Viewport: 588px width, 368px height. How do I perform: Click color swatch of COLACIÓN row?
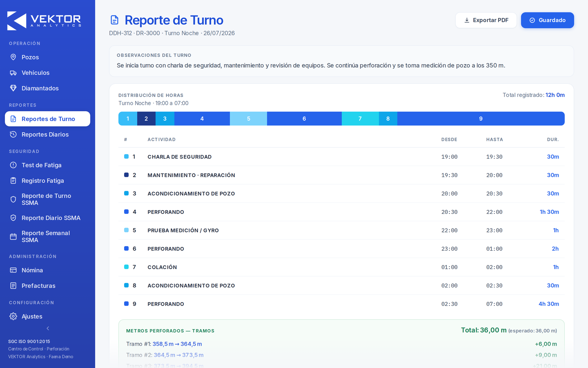126,267
